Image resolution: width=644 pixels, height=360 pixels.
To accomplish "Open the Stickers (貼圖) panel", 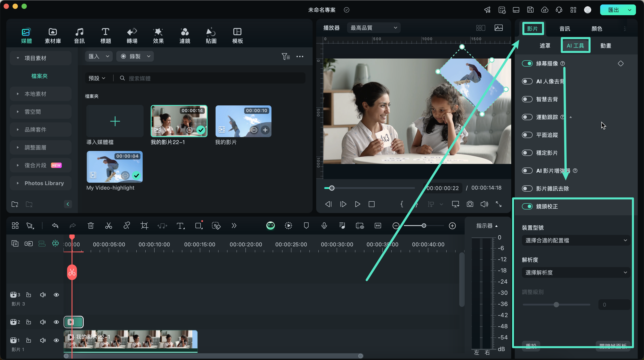I will pyautogui.click(x=211, y=36).
